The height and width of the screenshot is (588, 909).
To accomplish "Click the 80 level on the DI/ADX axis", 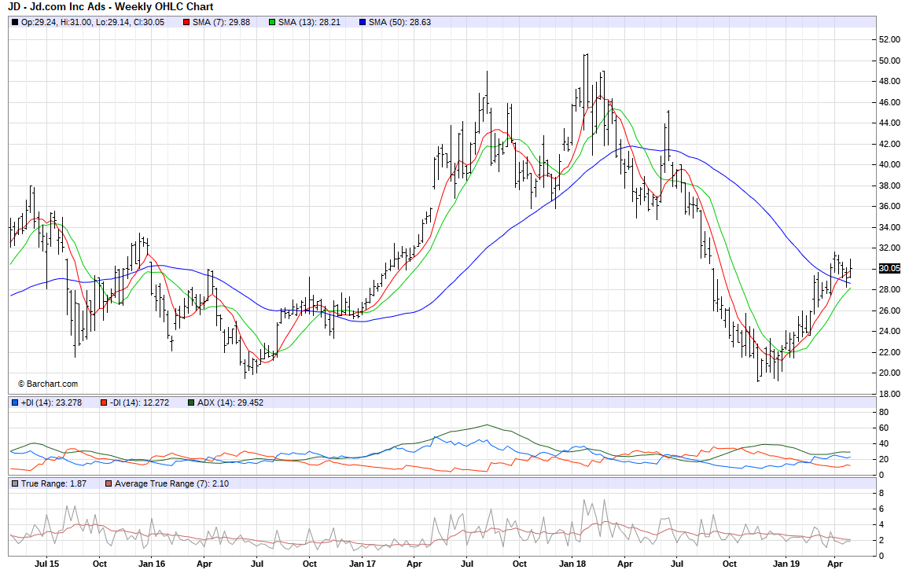I will (884, 413).
